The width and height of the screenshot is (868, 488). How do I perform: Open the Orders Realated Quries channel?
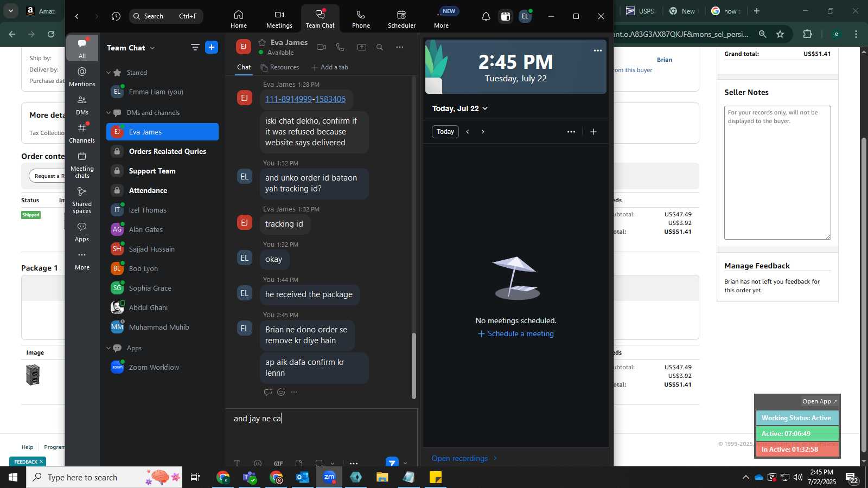tap(162, 151)
